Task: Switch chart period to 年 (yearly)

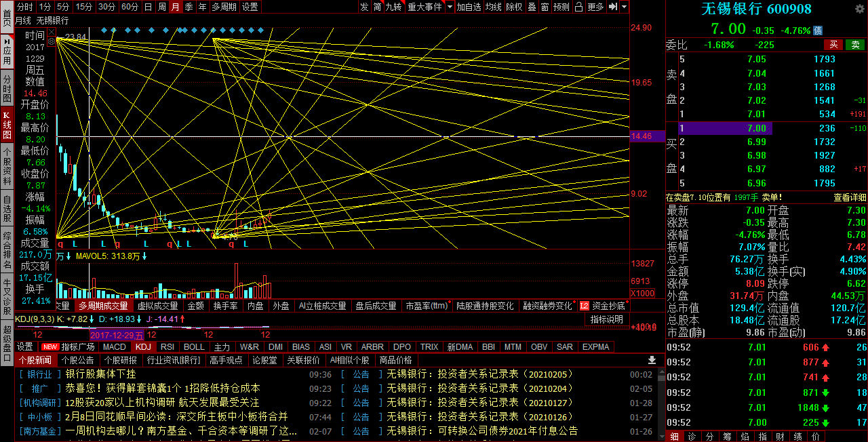Action: click(x=202, y=7)
